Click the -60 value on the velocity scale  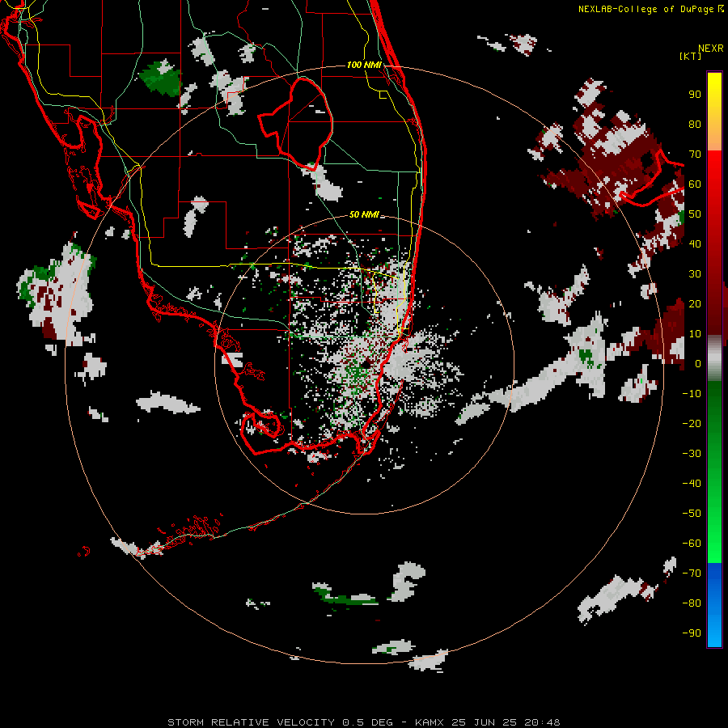pos(692,544)
